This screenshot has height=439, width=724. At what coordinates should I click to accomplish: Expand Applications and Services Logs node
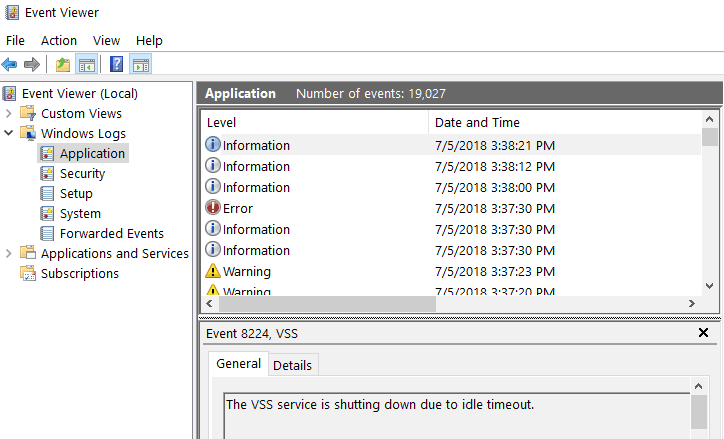8,253
